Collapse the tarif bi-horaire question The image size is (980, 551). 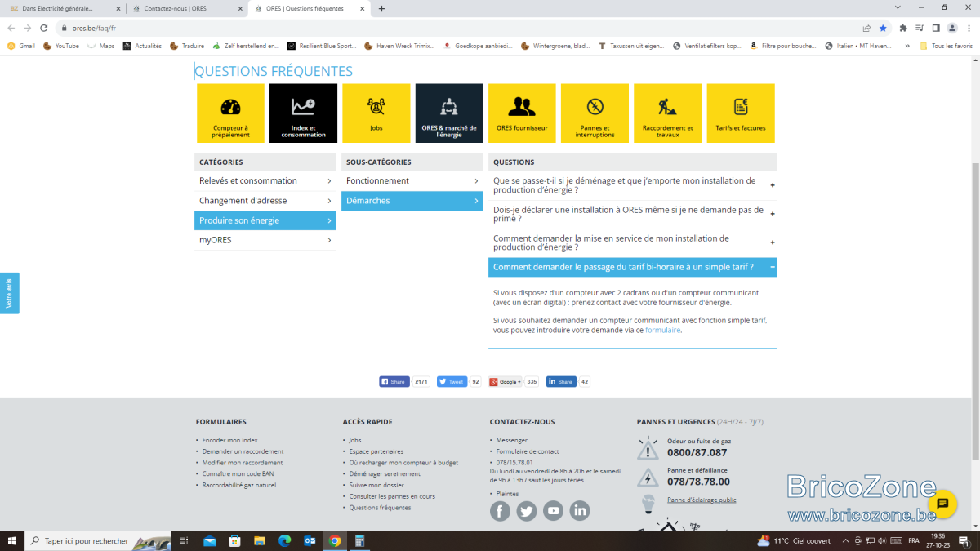[633, 267]
